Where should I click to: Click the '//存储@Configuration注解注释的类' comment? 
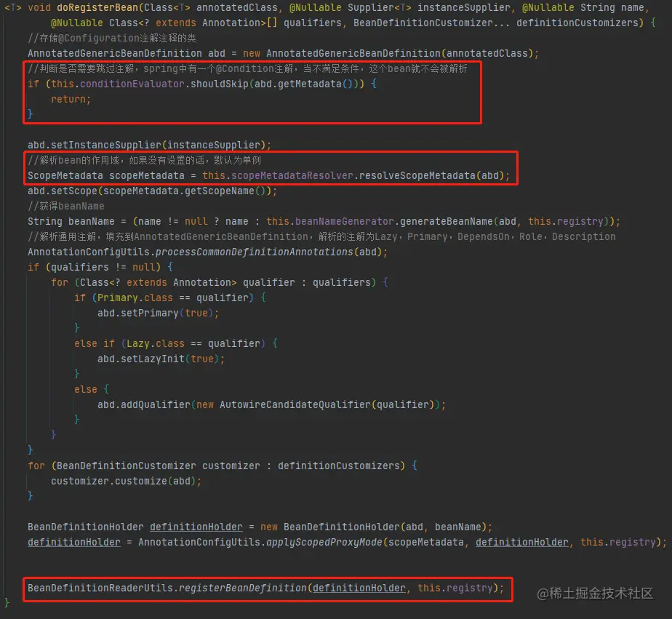[112, 38]
